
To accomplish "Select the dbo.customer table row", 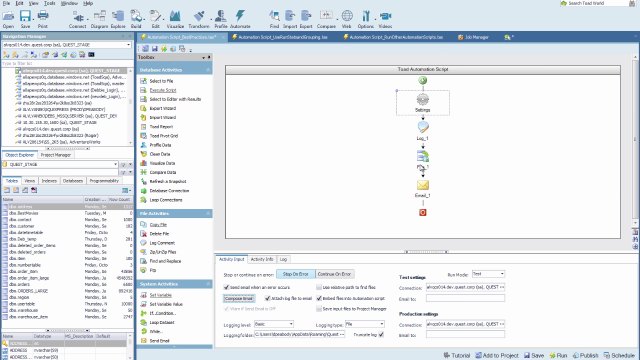I will pos(67,226).
